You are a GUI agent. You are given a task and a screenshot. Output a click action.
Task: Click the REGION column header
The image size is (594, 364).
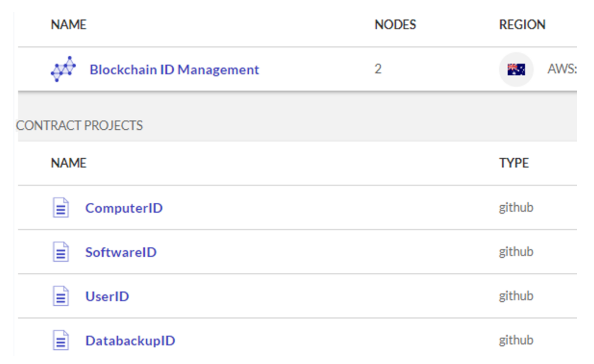coord(522,25)
